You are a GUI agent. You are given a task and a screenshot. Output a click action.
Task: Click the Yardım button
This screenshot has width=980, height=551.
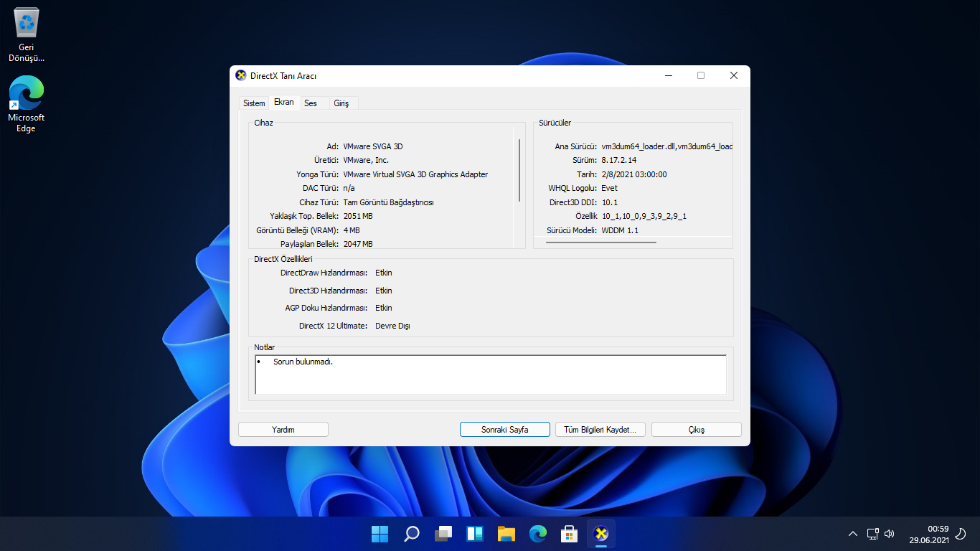point(283,429)
